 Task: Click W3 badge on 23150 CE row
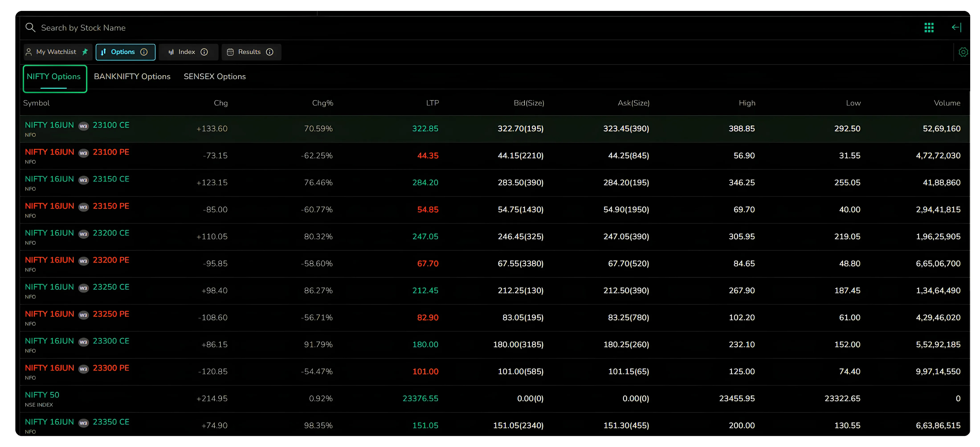(83, 180)
